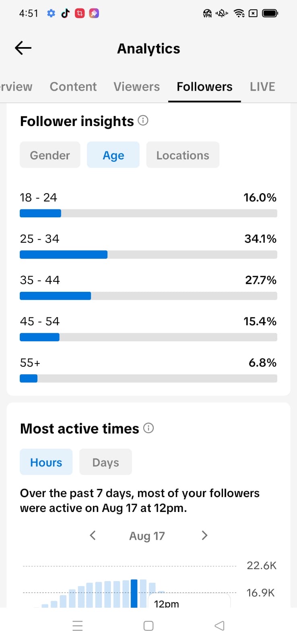
Task: Tap the 25 - 34 age progress bar
Action: tap(148, 254)
